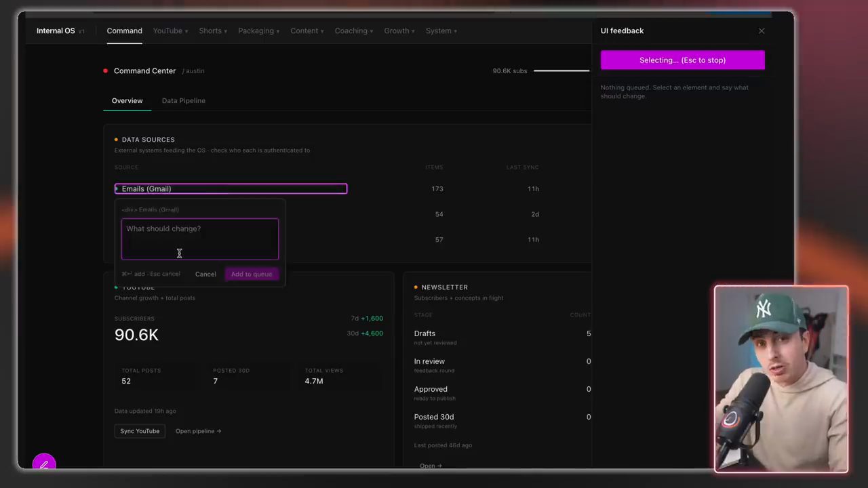Expand the Content dropdown
This screenshot has width=868, height=488.
tap(307, 31)
